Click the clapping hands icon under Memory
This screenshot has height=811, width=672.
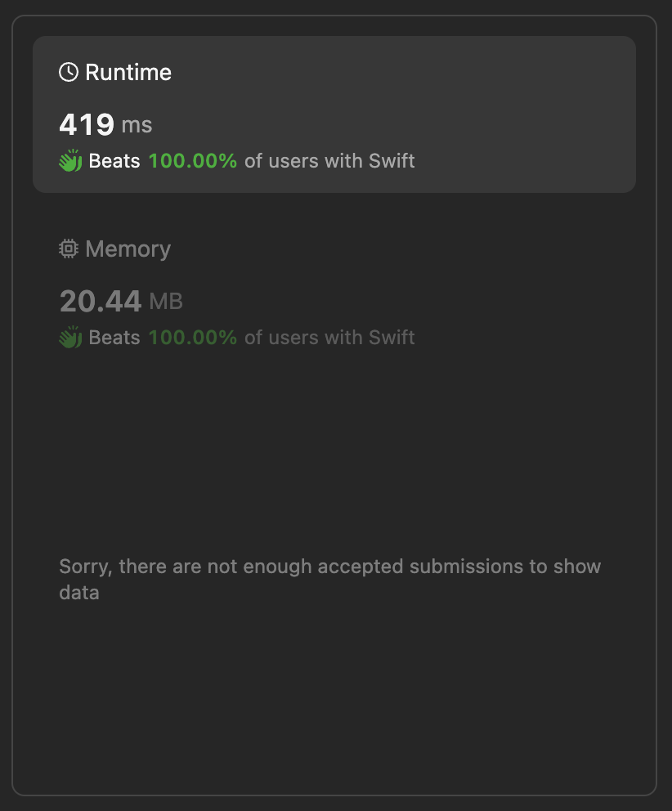pyautogui.click(x=70, y=337)
